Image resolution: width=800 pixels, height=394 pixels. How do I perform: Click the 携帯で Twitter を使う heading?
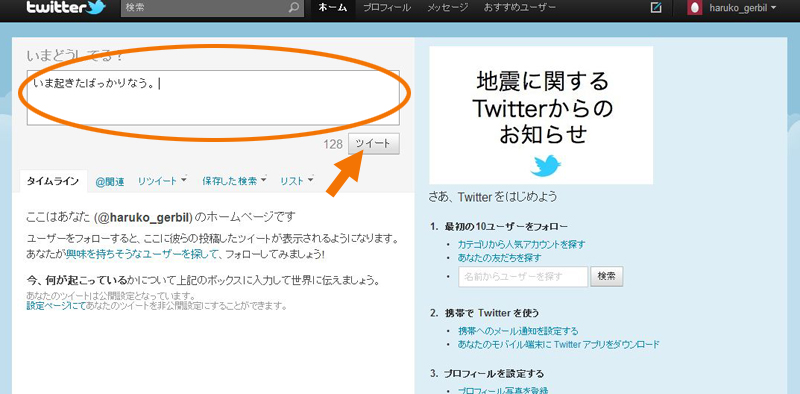pyautogui.click(x=491, y=313)
